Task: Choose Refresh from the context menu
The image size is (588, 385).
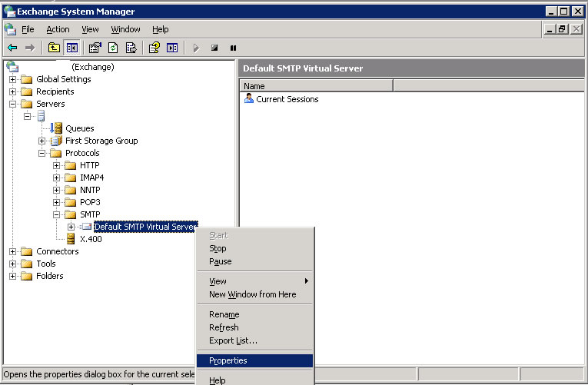Action: click(254, 327)
